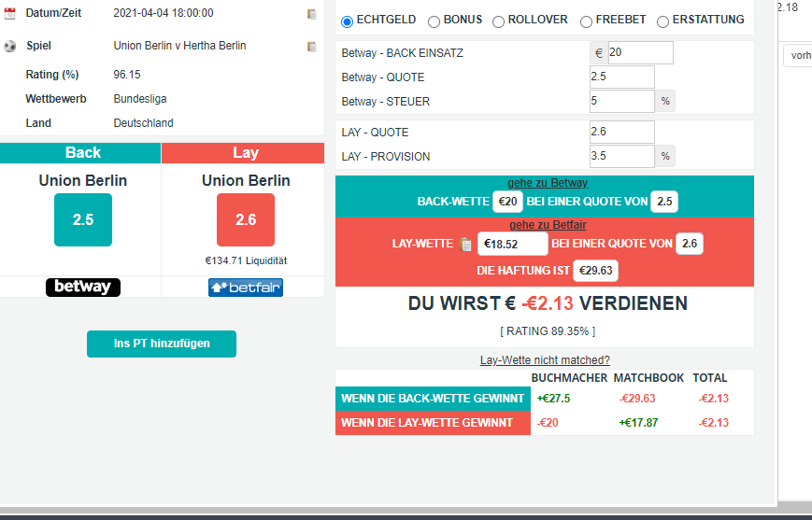Click the teal 2.5 back odds box
Screen dimensions: 812x520
click(x=83, y=220)
